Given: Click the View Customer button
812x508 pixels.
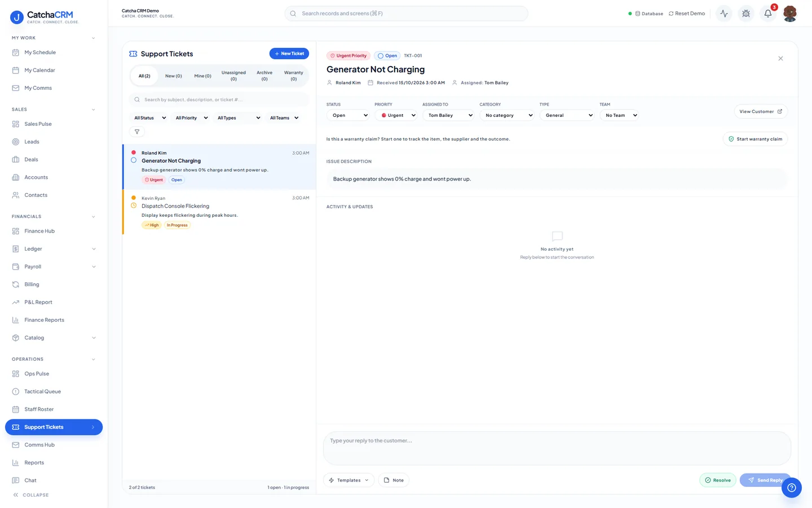Looking at the screenshot, I should (761, 112).
